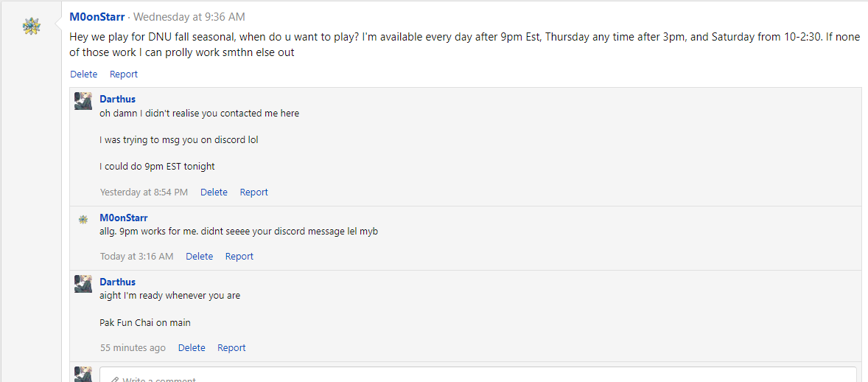Report the comment from 55 minutes ago

point(231,348)
